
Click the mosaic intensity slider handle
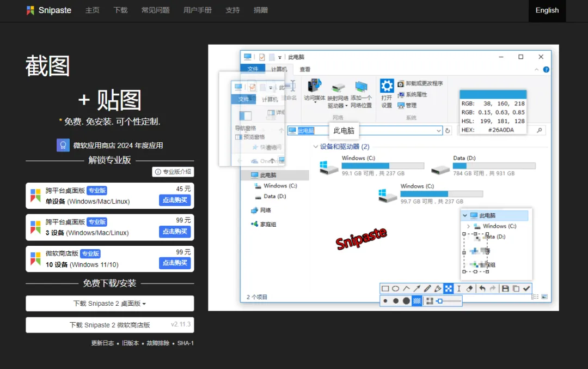coord(439,301)
